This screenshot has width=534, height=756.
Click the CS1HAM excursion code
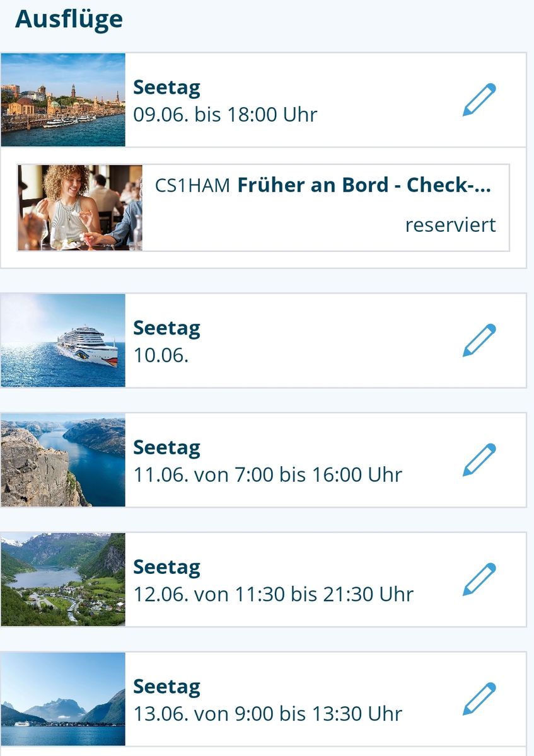pyautogui.click(x=192, y=186)
